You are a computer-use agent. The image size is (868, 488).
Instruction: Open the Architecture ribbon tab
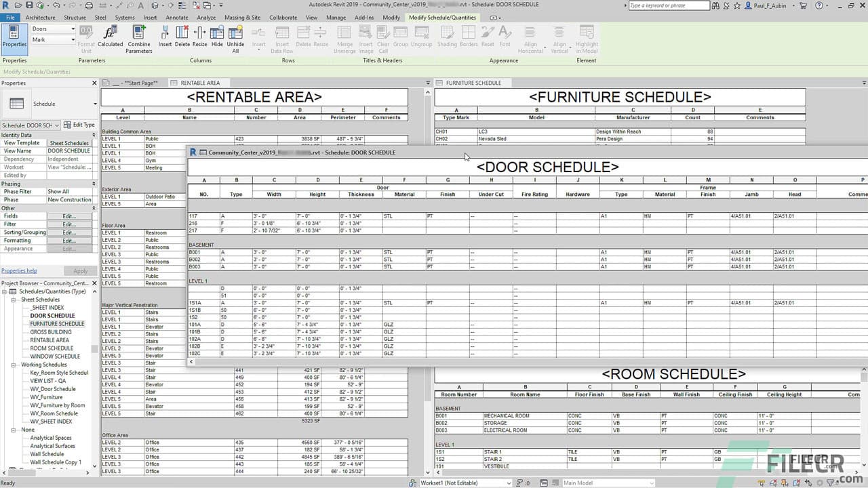(x=40, y=18)
